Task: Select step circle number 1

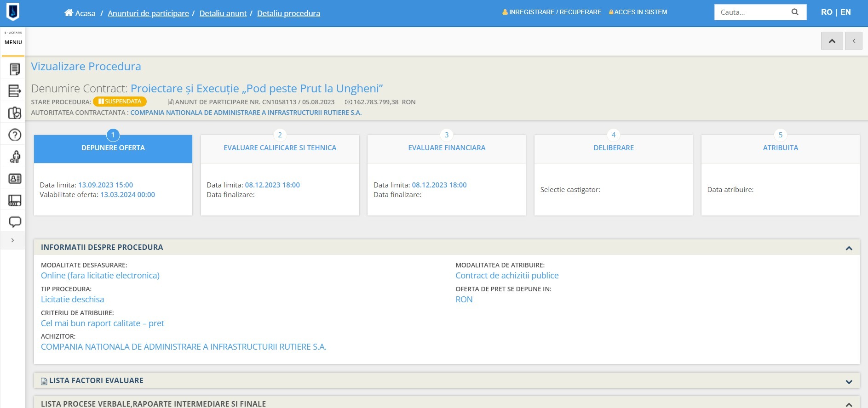Action: pyautogui.click(x=113, y=135)
